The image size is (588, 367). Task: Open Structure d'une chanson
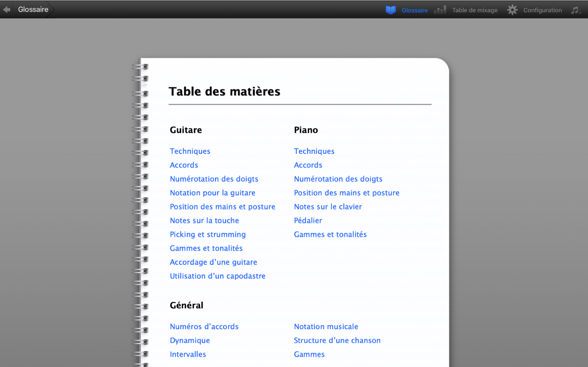tap(337, 340)
